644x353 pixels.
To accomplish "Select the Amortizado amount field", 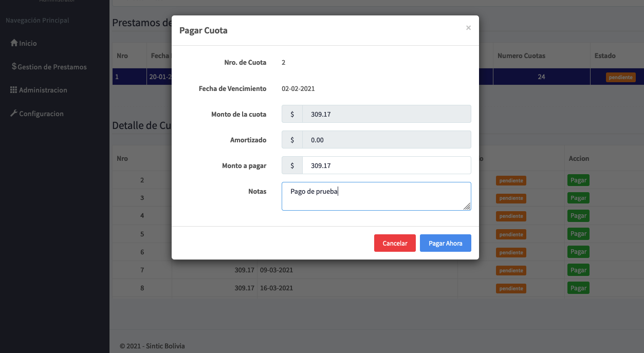I will (387, 140).
